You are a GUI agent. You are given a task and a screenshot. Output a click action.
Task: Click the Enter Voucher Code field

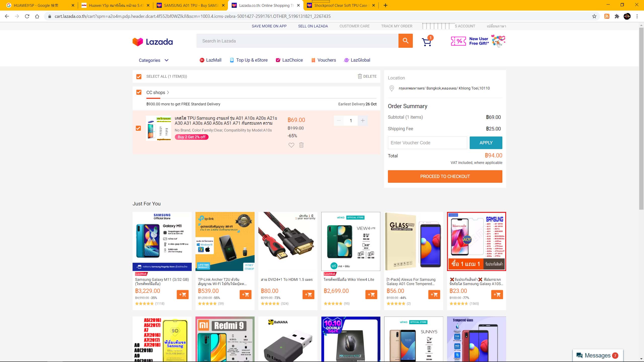click(x=427, y=143)
